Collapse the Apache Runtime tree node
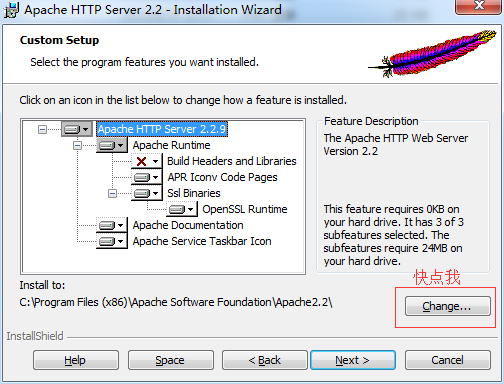This screenshot has height=384, width=504. (x=77, y=145)
